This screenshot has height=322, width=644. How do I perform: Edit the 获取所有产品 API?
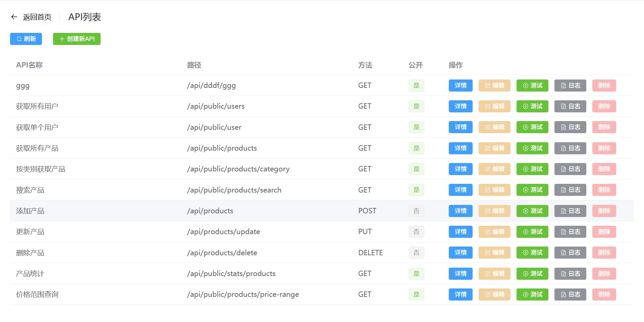(494, 148)
